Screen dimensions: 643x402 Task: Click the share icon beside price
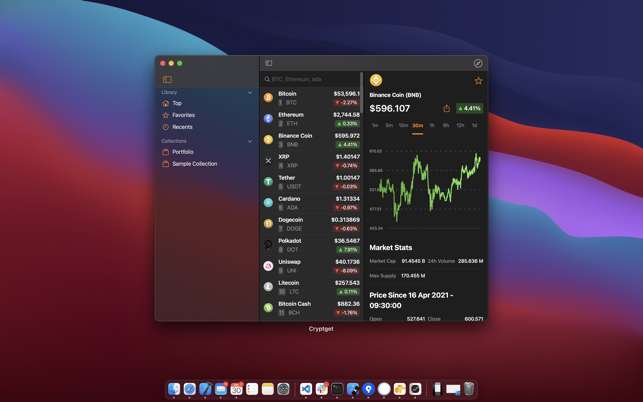pos(446,108)
